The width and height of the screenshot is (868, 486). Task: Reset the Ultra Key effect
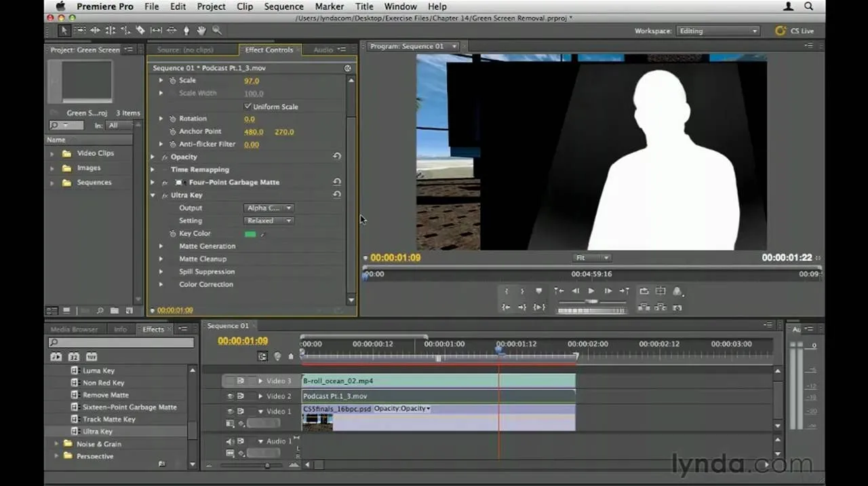coord(337,195)
